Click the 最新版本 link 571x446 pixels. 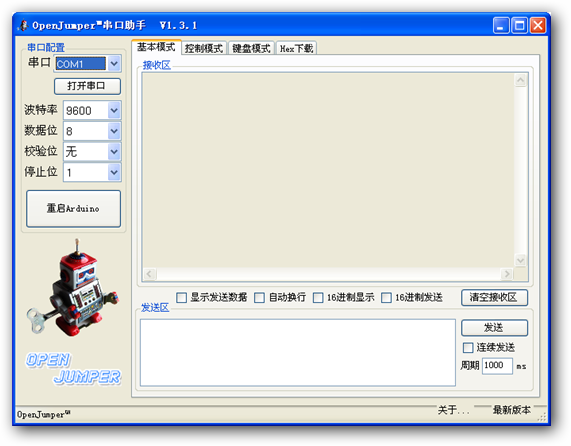[x=512, y=410]
